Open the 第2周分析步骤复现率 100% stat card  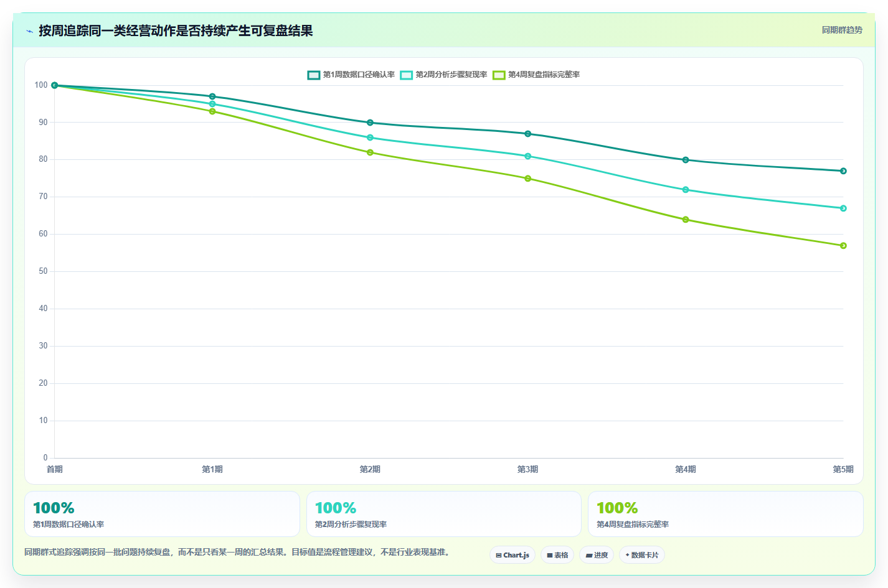point(444,514)
